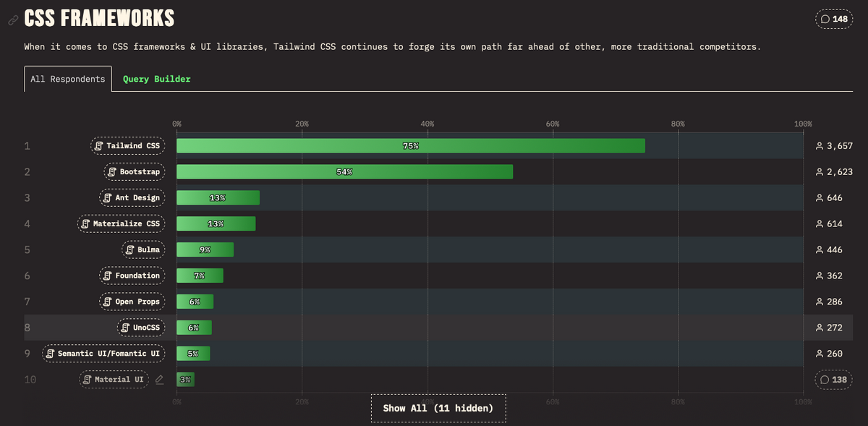The image size is (868, 426).
Task: Select the 614 respondent count for Materialize CSS
Action: (829, 224)
